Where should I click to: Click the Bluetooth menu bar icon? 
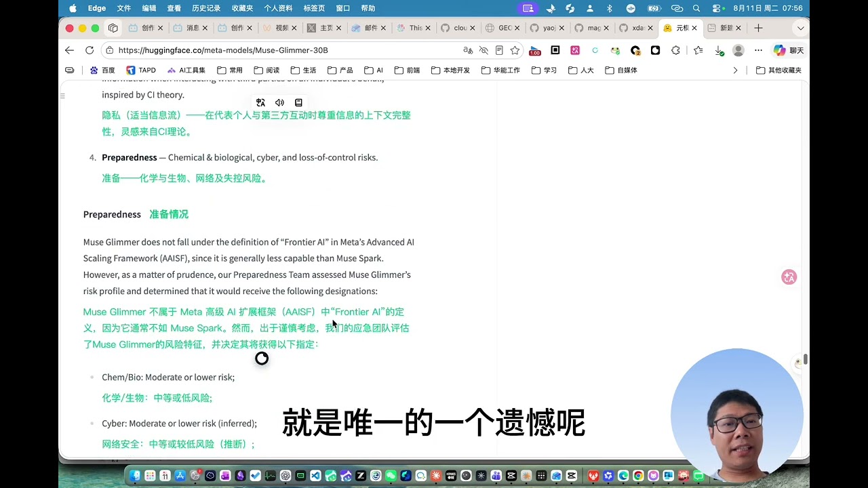click(x=609, y=8)
